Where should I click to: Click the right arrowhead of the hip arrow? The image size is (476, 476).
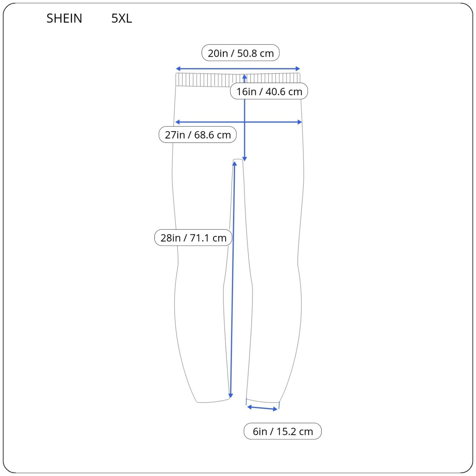point(300,122)
